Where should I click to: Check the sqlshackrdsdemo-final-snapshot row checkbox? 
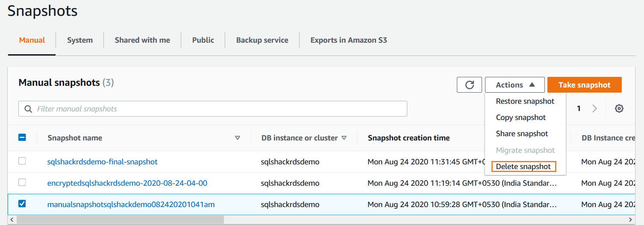(x=22, y=161)
